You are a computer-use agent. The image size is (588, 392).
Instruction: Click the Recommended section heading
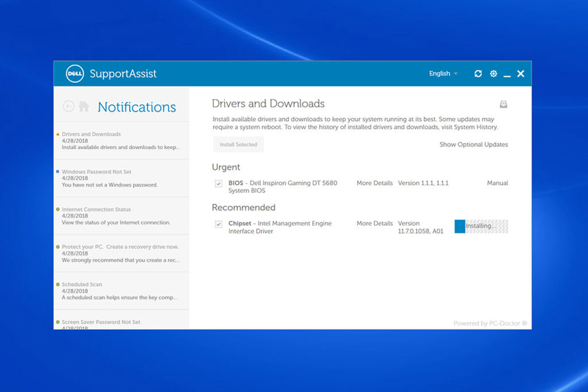click(x=243, y=207)
